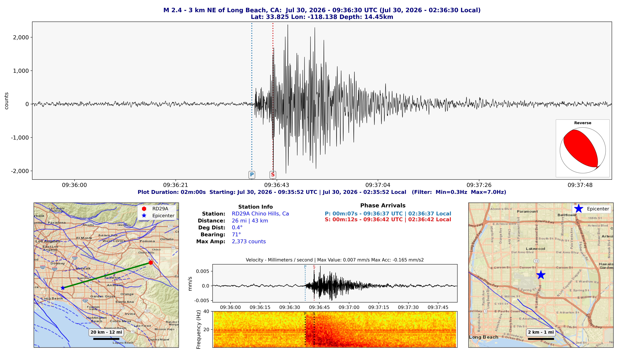Click the large blue star in the close-up map legend
Viewport: 644px width, 362px height.
pyautogui.click(x=578, y=209)
